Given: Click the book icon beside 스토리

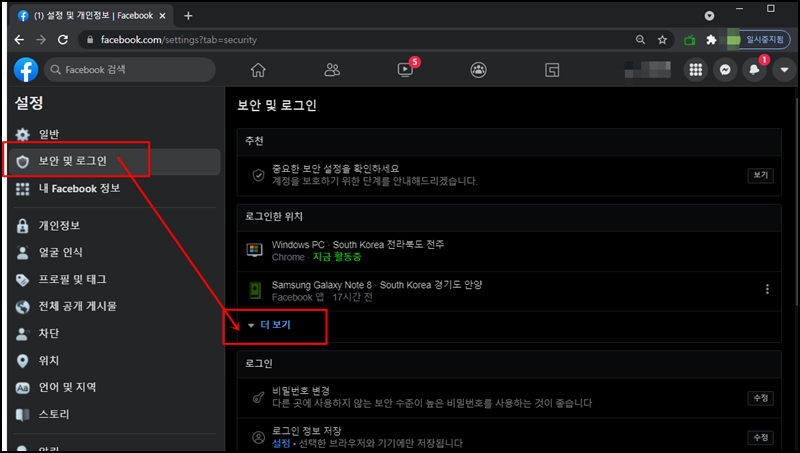Looking at the screenshot, I should click(x=22, y=415).
